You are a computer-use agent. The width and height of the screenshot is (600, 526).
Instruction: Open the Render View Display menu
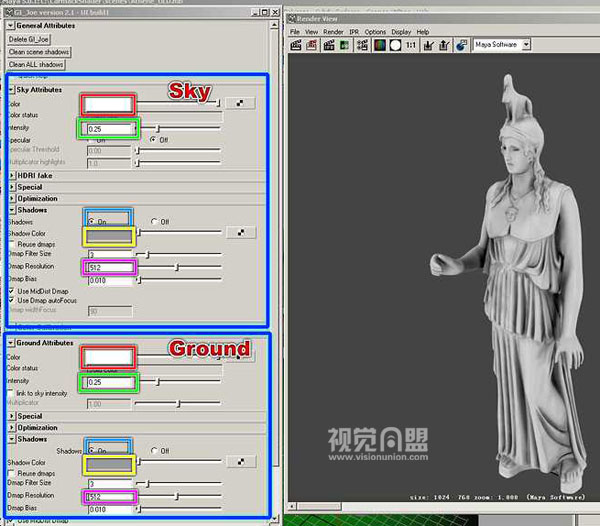pyautogui.click(x=401, y=32)
